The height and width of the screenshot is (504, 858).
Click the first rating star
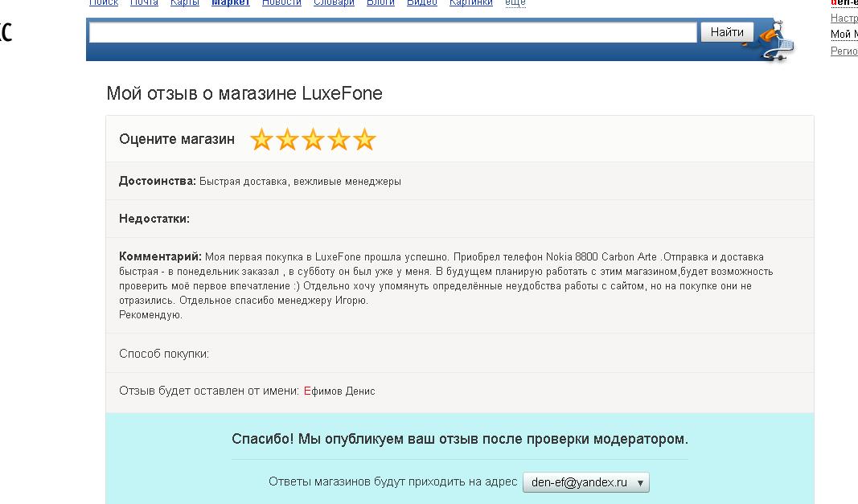(x=261, y=140)
